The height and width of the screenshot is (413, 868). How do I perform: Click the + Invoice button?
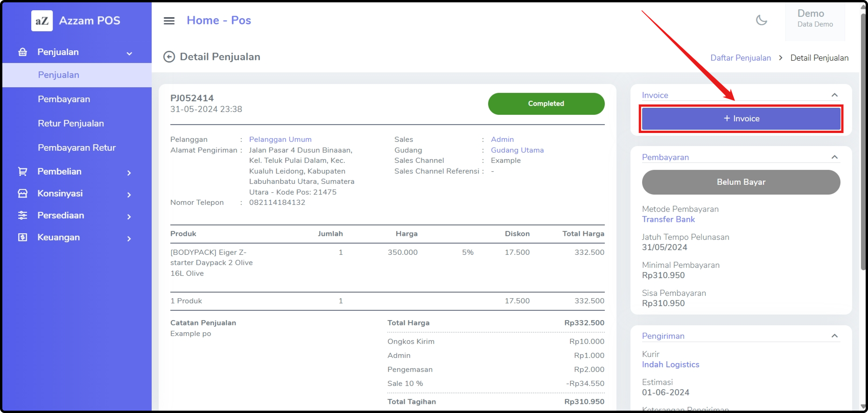click(741, 119)
